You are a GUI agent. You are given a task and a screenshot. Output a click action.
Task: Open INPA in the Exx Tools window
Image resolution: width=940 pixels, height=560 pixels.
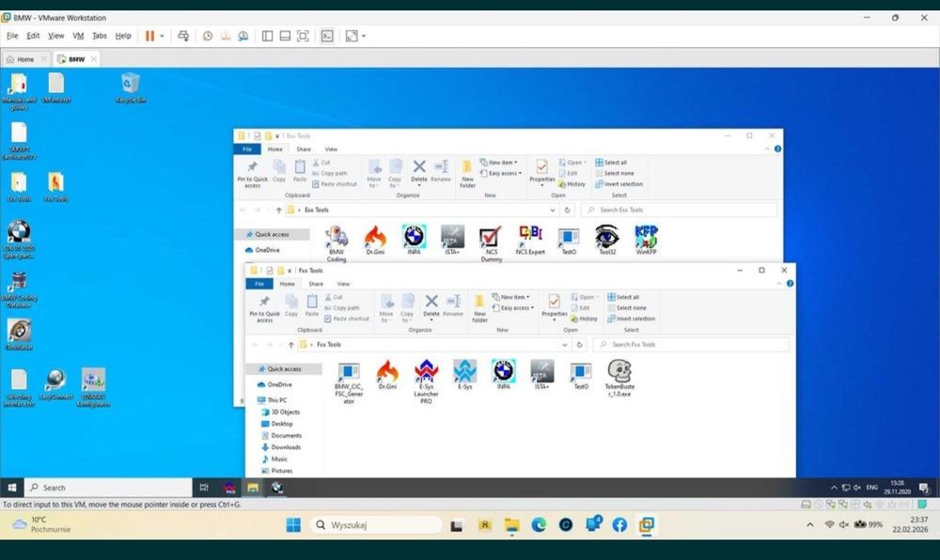click(414, 241)
